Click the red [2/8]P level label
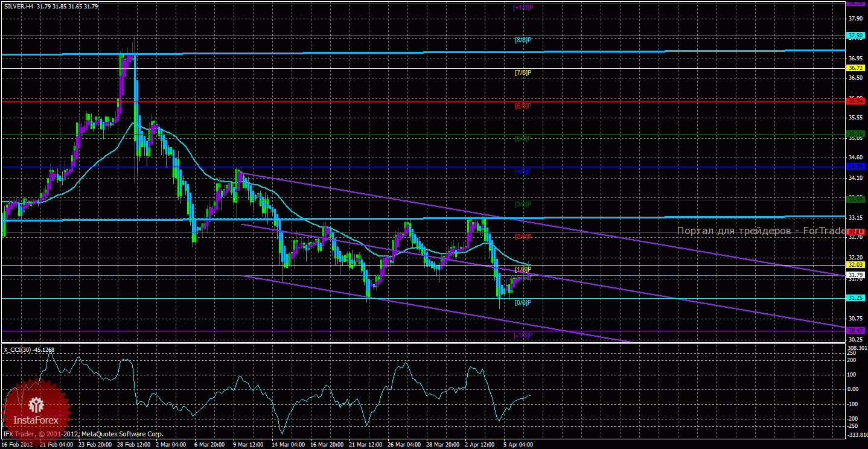The width and height of the screenshot is (868, 449). tap(523, 236)
